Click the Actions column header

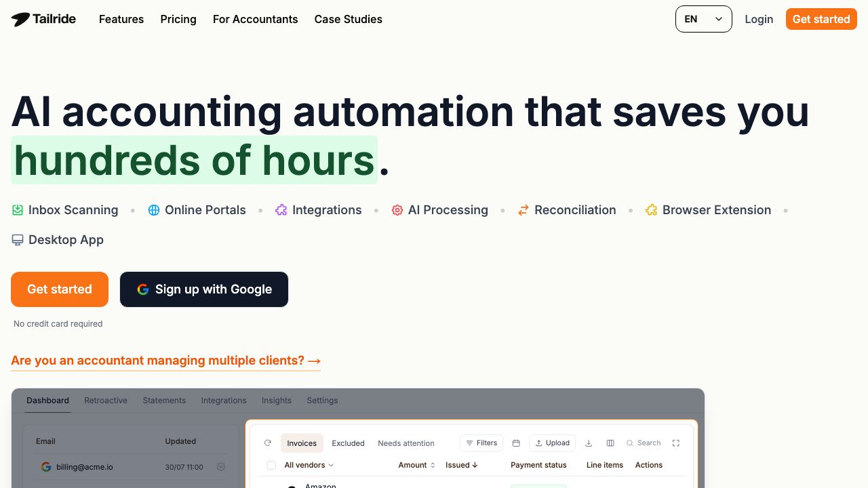click(649, 465)
